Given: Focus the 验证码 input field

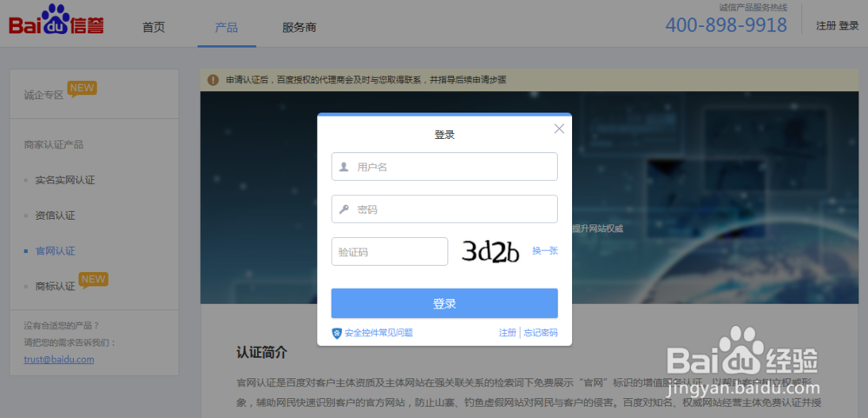Looking at the screenshot, I should (390, 252).
